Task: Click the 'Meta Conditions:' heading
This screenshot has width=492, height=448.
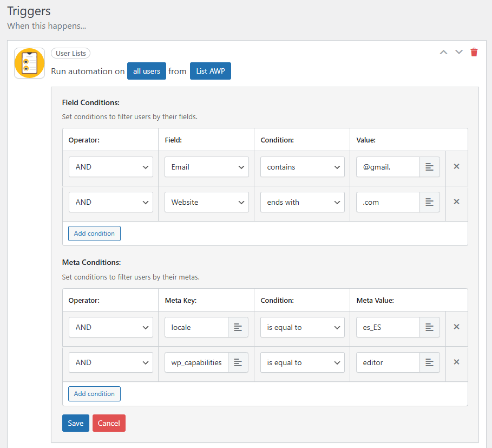Action: coord(91,262)
